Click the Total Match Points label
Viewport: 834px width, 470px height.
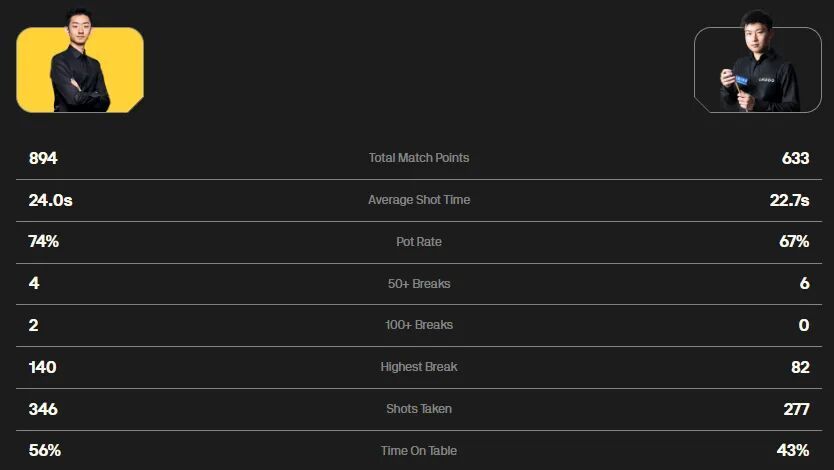click(418, 158)
